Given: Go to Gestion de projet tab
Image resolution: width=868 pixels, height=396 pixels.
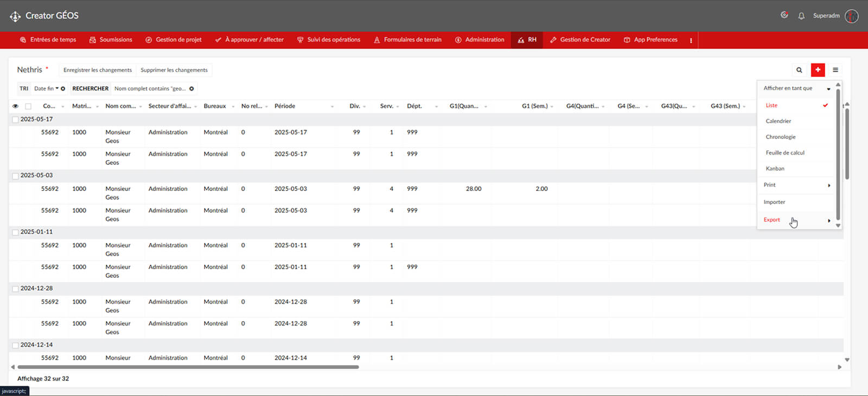Looking at the screenshot, I should (x=174, y=40).
